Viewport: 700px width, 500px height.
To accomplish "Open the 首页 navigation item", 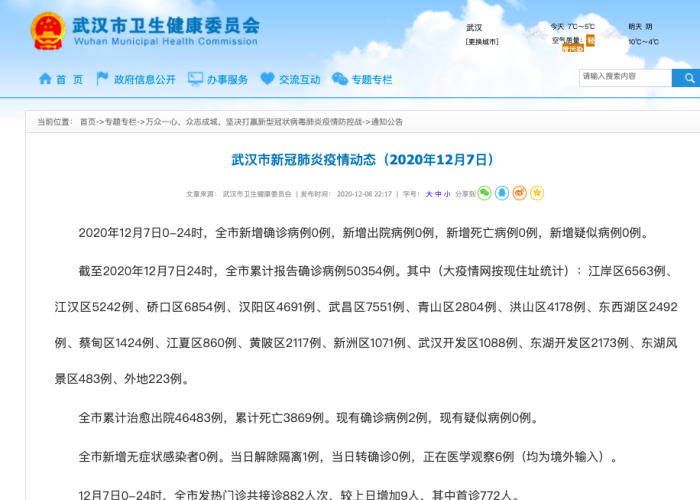I will tap(70, 80).
